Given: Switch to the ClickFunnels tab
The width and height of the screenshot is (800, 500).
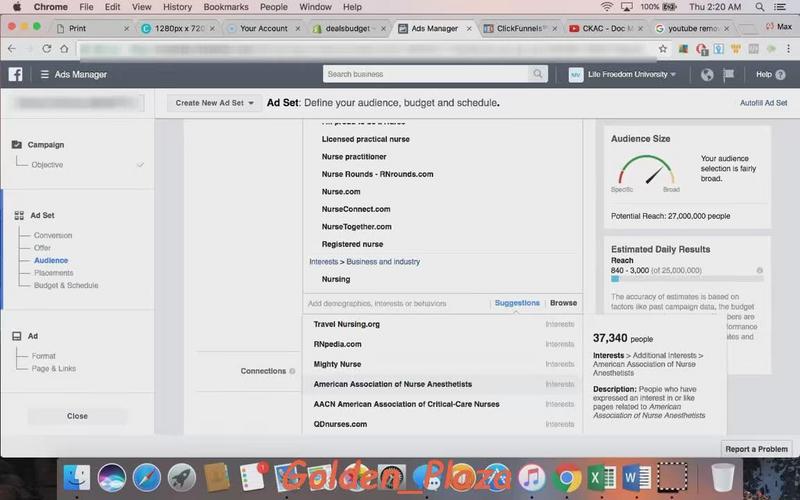Looking at the screenshot, I should click(x=520, y=29).
